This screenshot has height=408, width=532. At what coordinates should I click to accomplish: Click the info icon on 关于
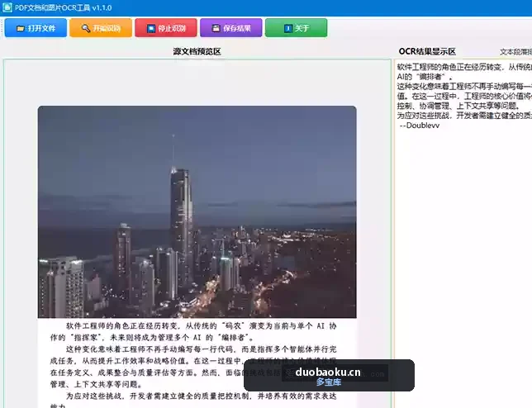[288, 28]
